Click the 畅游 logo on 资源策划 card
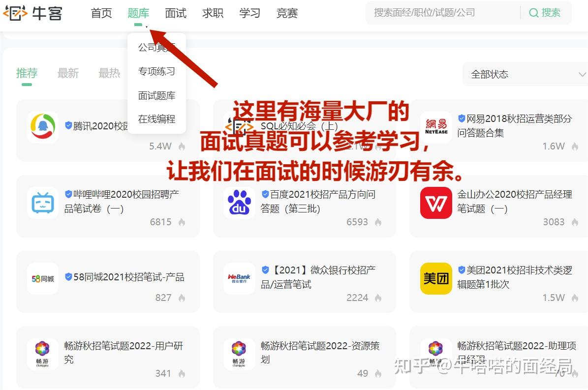This screenshot has height=390, width=588. click(239, 354)
